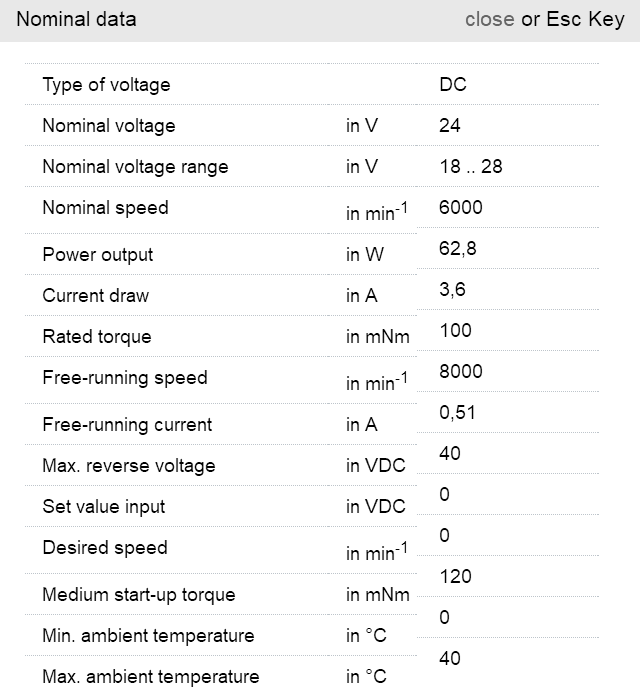Image resolution: width=640 pixels, height=696 pixels.
Task: Select the Type of voltage label
Action: [x=106, y=85]
